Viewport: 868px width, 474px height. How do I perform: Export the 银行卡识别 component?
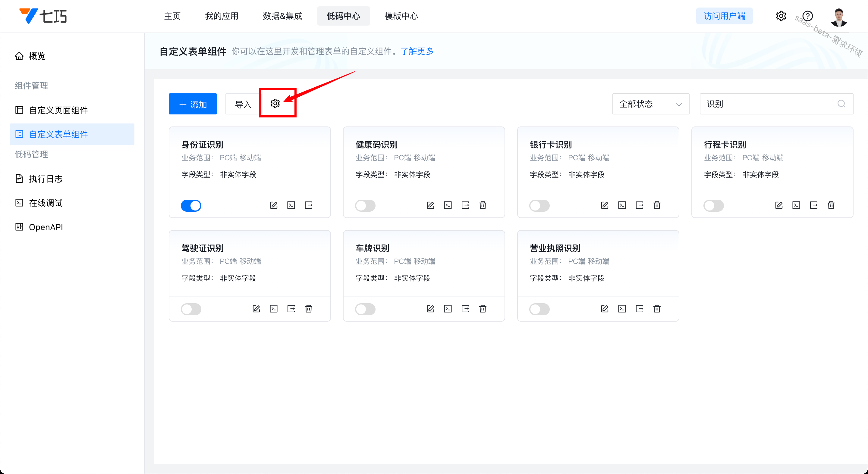[x=640, y=205]
